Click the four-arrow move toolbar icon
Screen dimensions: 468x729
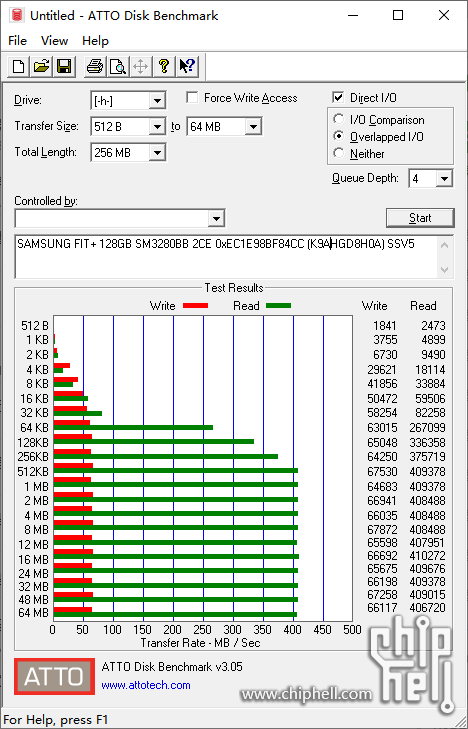(x=140, y=66)
